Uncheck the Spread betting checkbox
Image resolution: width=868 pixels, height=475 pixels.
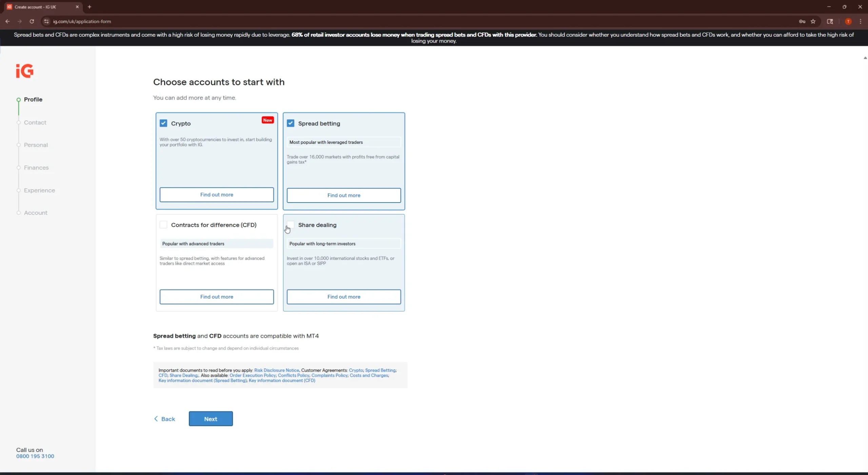point(291,123)
